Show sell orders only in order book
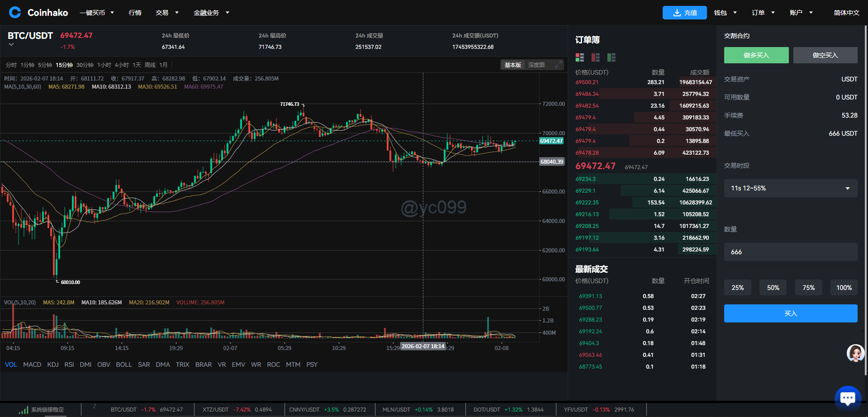This screenshot has height=417, width=868. [x=595, y=57]
